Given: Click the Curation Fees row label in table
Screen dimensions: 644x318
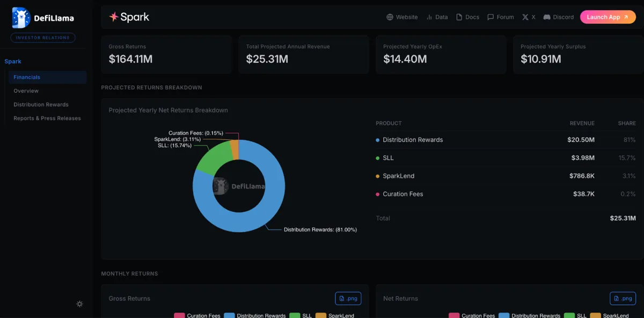Looking at the screenshot, I should 402,194.
